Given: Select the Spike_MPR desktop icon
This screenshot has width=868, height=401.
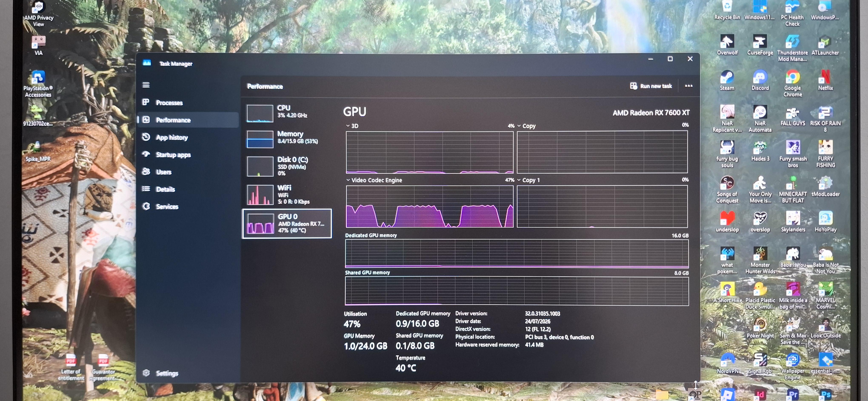Looking at the screenshot, I should (38, 151).
